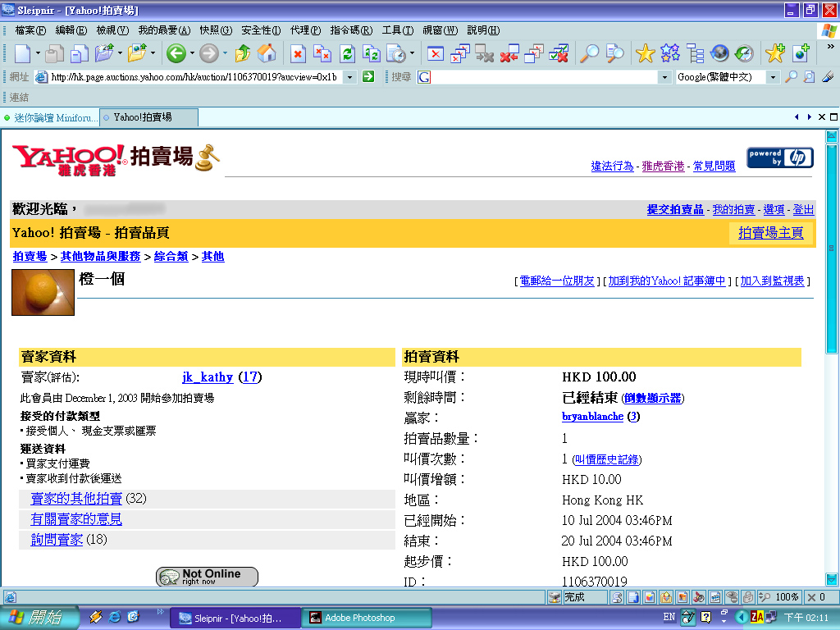Click the refresh all pages icon
The height and width of the screenshot is (630, 840).
coord(372,53)
